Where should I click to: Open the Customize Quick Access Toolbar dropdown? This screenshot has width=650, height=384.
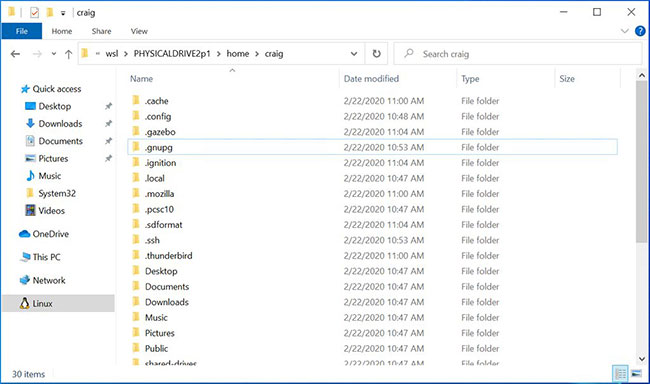63,13
